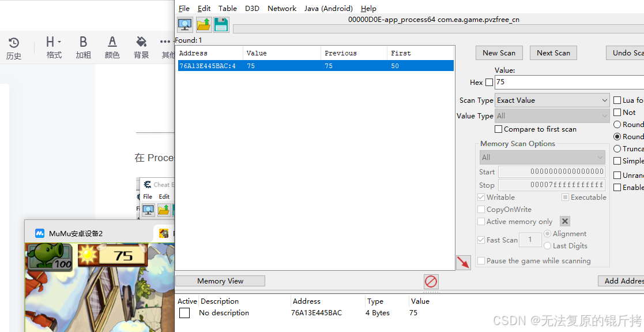Open the Value Type dropdown
Screen dimensions: 644x332
tap(552, 116)
